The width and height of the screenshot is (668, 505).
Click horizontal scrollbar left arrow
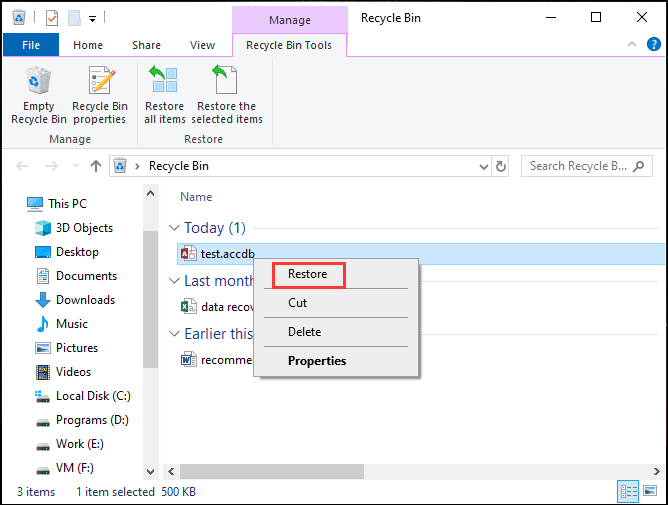click(x=171, y=472)
